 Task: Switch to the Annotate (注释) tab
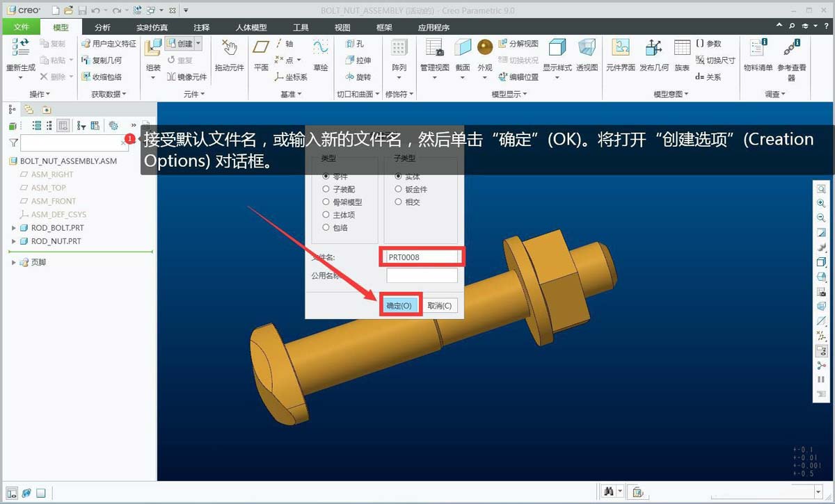click(202, 27)
